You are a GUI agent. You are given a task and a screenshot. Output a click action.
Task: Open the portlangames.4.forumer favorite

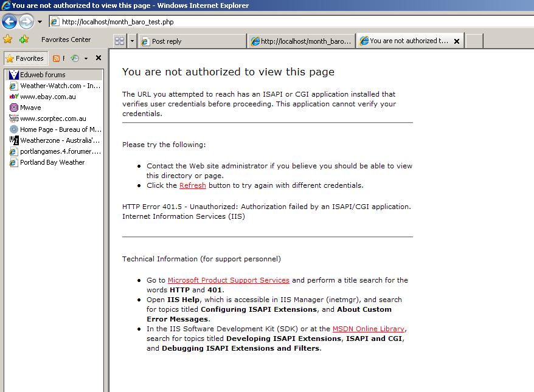tap(55, 151)
